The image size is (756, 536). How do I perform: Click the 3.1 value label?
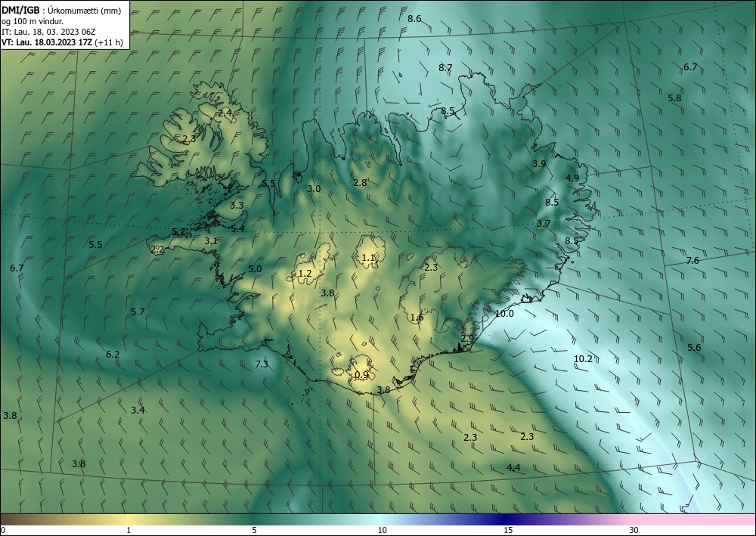[211, 241]
